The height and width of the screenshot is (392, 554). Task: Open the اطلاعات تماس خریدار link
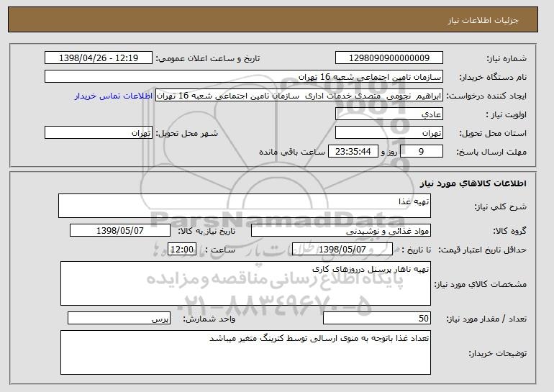[114, 96]
